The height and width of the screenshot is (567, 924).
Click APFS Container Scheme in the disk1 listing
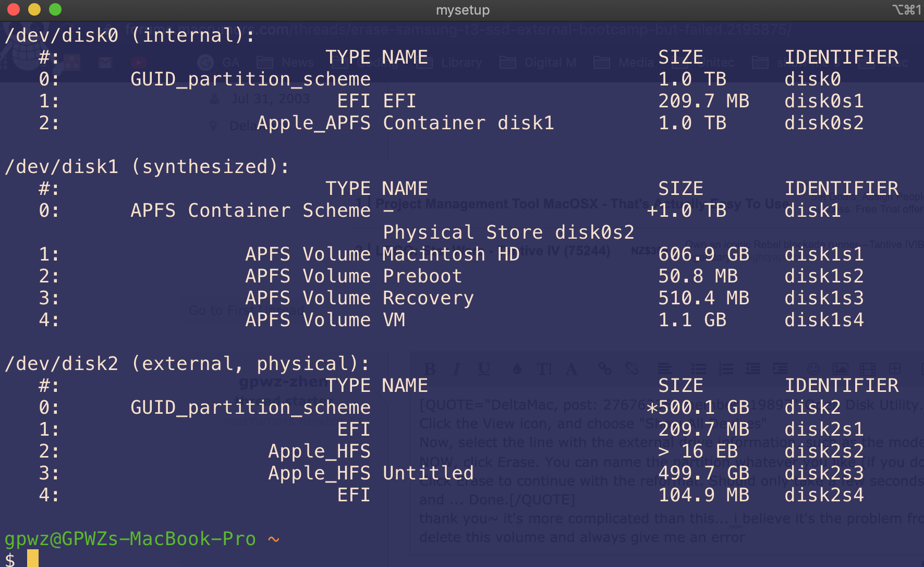pyautogui.click(x=250, y=211)
